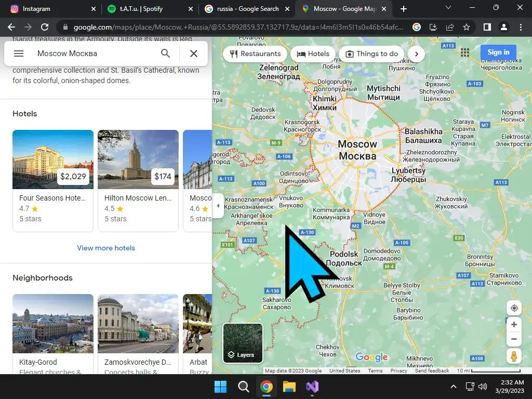Viewport: 532px width, 399px height.
Task: Open Hilton Moscow Leningradskaya hotel card
Action: tap(138, 181)
